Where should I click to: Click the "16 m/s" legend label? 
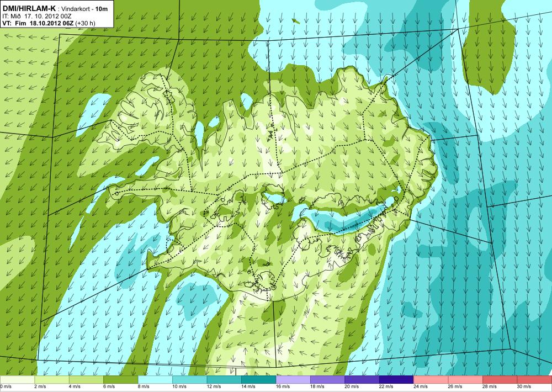283,386
